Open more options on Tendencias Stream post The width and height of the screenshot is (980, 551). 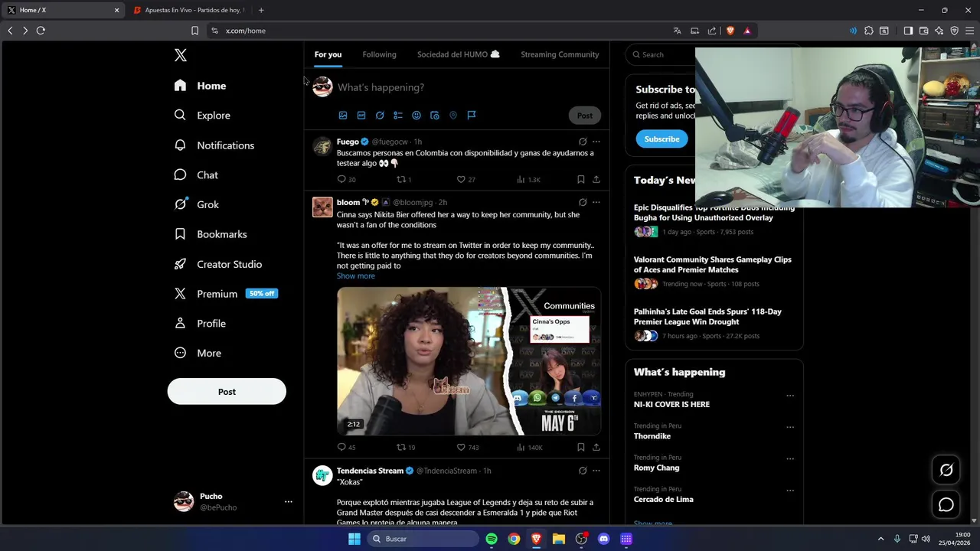[x=596, y=471]
